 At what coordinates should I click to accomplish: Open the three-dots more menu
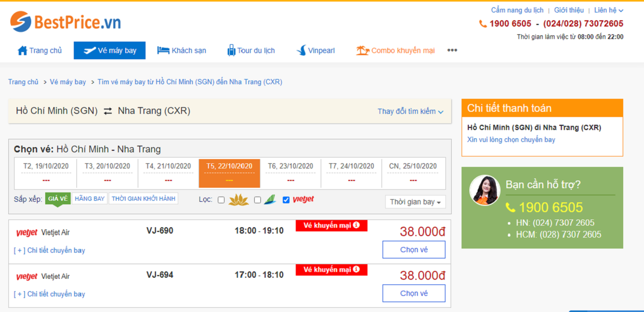[452, 50]
